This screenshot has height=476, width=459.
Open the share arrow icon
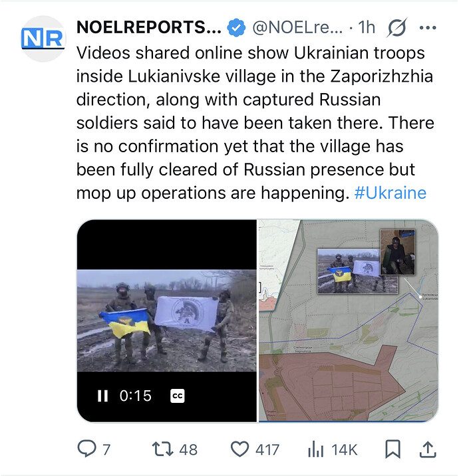(428, 450)
